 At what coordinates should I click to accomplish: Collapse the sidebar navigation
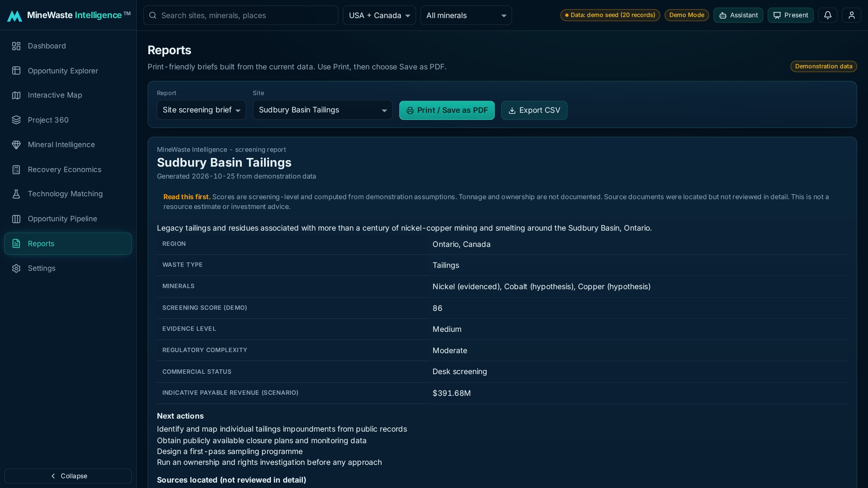tap(68, 476)
